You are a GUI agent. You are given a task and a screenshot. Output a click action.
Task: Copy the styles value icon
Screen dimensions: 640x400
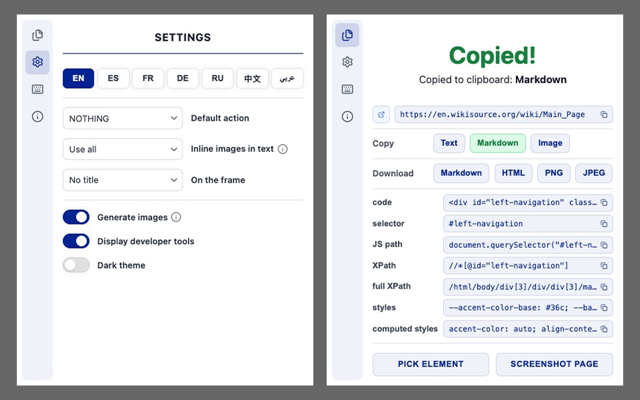click(604, 308)
